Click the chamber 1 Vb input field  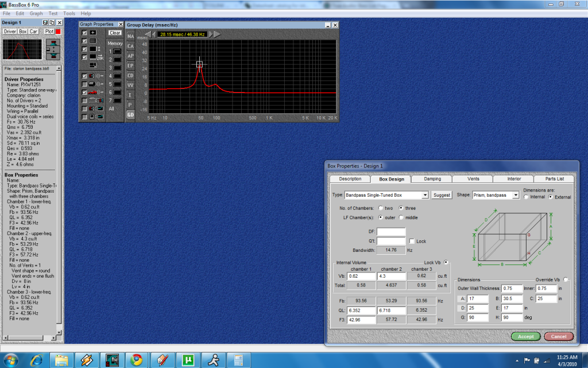360,277
